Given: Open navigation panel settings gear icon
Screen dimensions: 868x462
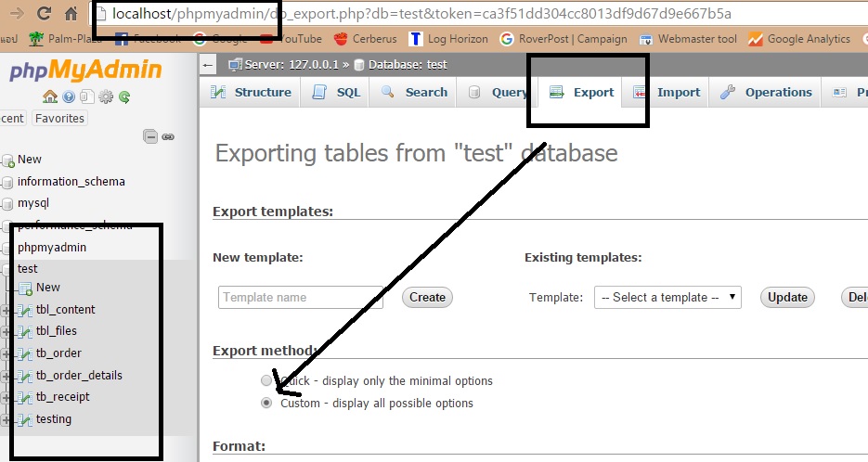Looking at the screenshot, I should (x=106, y=96).
